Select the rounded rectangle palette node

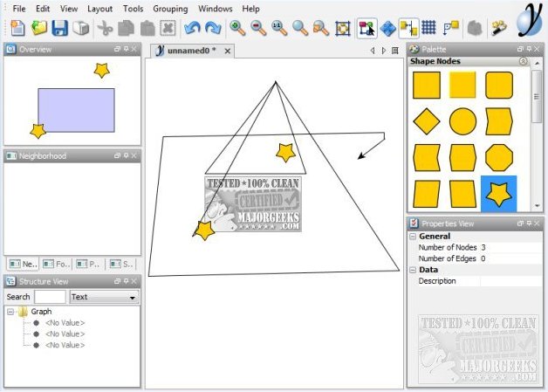point(499,86)
